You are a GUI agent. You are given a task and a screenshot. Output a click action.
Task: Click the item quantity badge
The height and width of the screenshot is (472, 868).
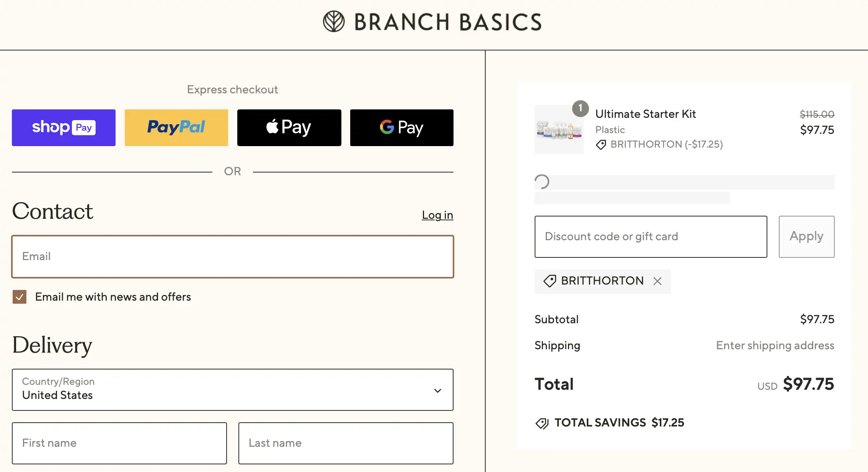(x=581, y=109)
